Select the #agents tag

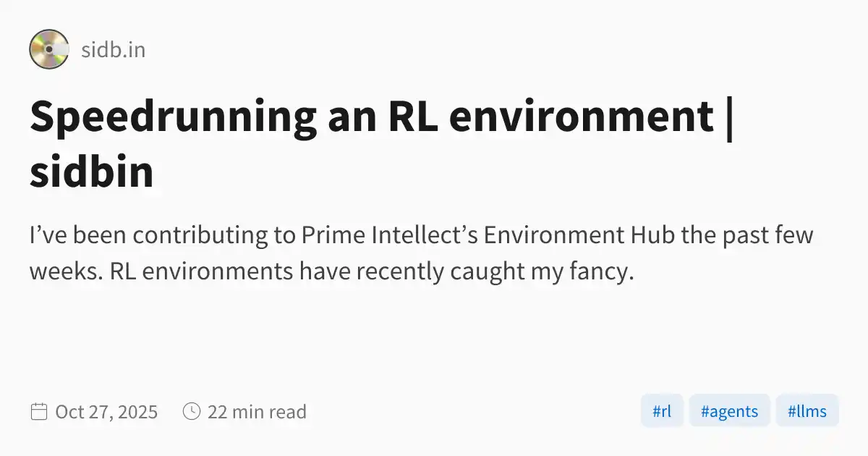click(x=729, y=411)
